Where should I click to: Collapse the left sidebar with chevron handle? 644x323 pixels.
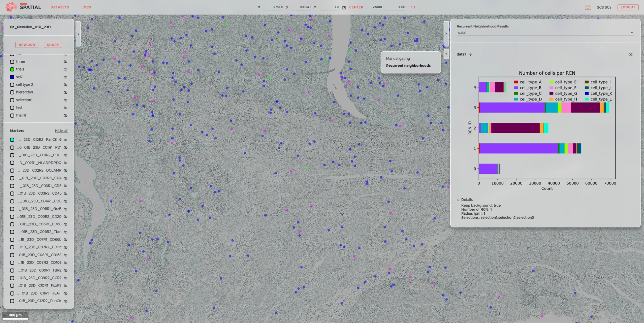click(78, 34)
